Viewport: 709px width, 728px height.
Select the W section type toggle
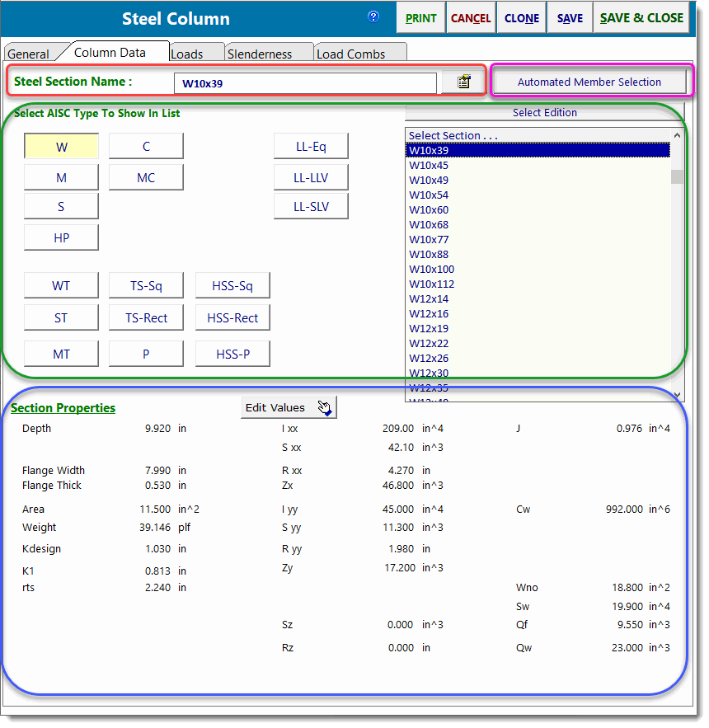[x=62, y=147]
